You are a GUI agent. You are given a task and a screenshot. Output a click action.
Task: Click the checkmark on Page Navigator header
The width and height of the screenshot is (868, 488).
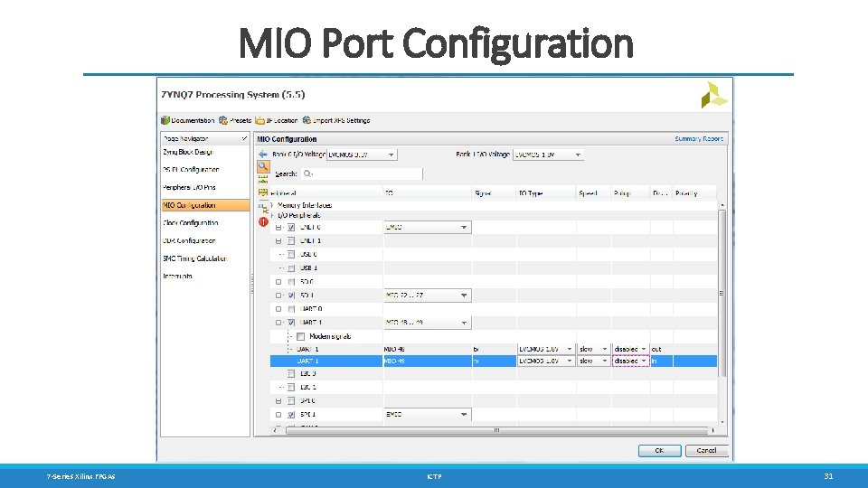click(244, 138)
